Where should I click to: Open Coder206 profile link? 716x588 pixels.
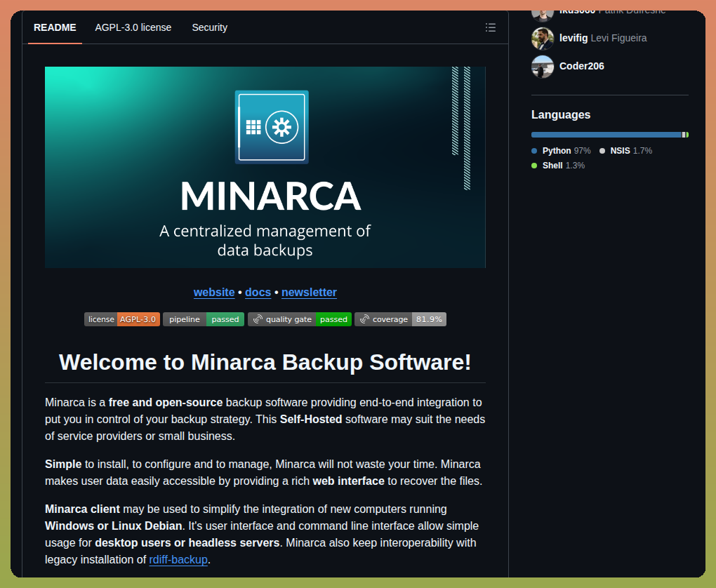point(582,66)
